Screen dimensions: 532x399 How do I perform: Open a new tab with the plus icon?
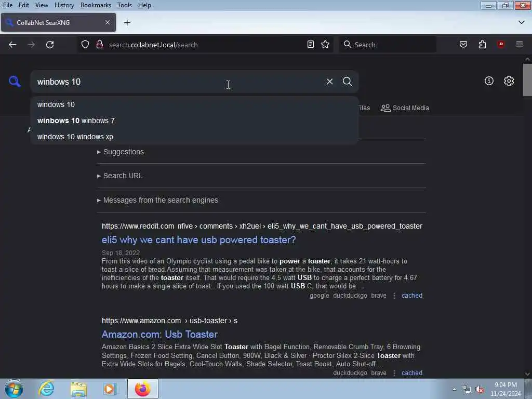pos(127,23)
